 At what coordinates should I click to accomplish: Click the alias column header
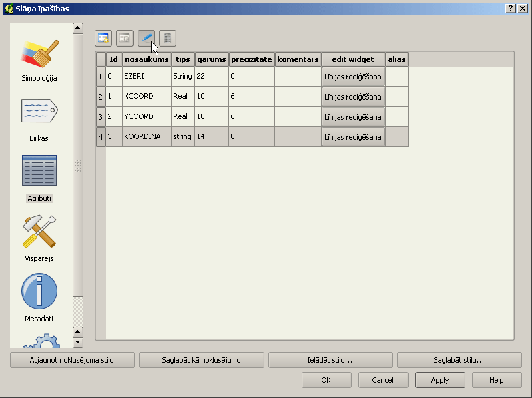coord(397,59)
